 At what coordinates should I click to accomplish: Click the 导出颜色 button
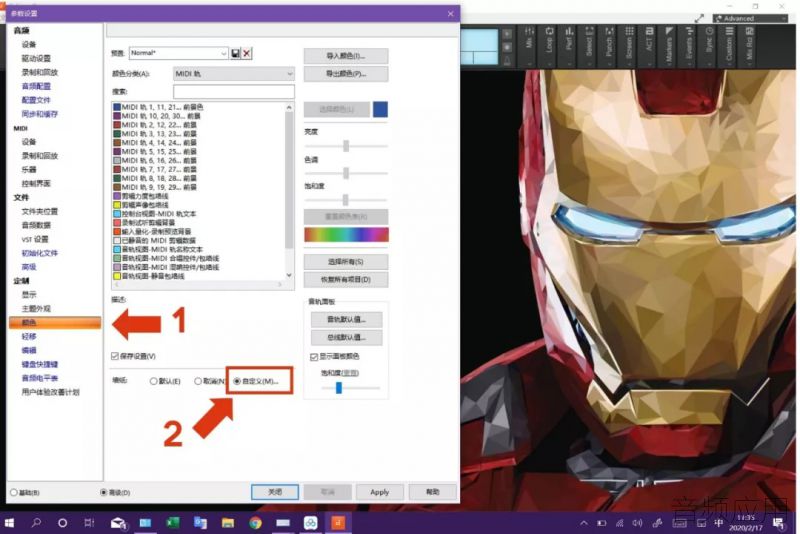coord(346,74)
